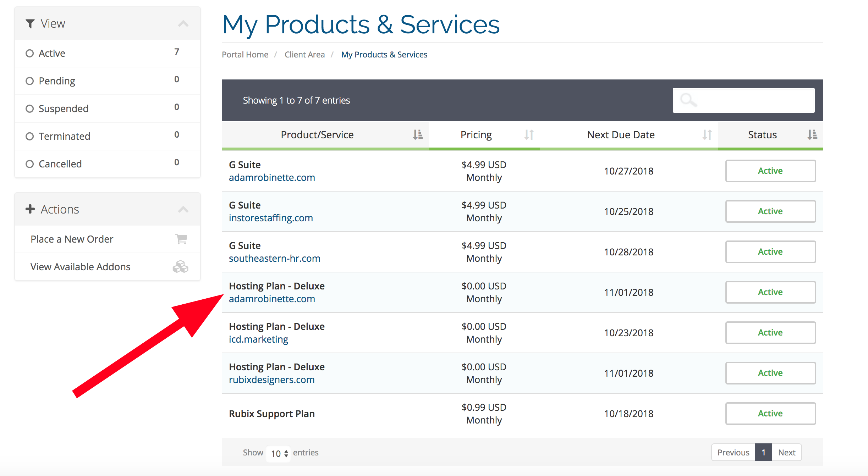
Task: Select the Suspended filter radio button
Action: pyautogui.click(x=30, y=109)
